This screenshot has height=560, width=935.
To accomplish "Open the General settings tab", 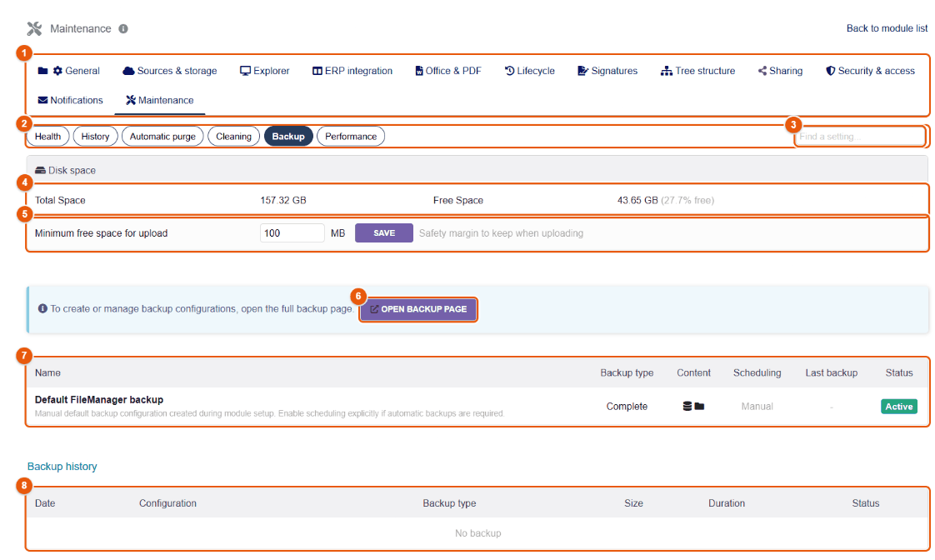I will click(69, 71).
